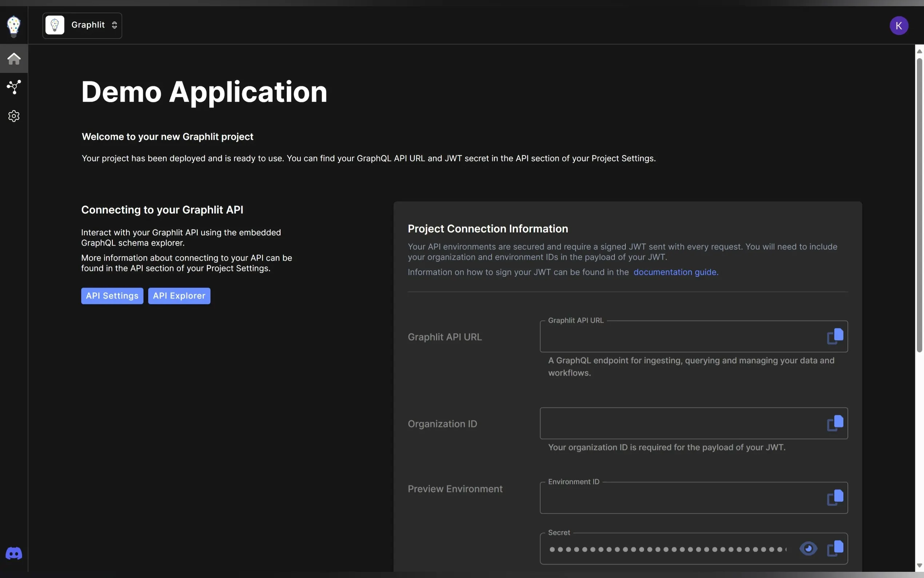The image size is (924, 578).
Task: Copy the Environment ID value
Action: (835, 497)
